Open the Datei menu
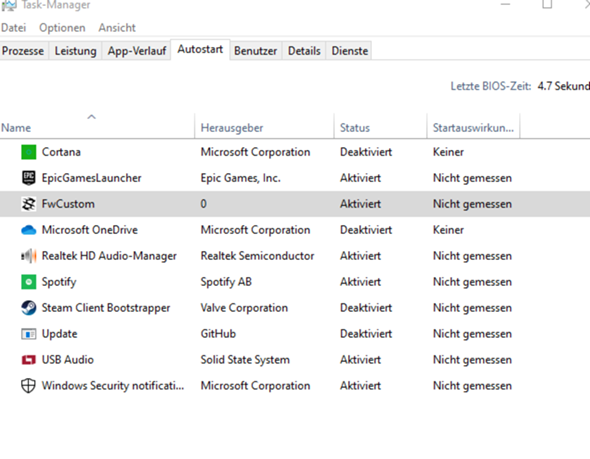This screenshot has width=590, height=459. pos(14,28)
